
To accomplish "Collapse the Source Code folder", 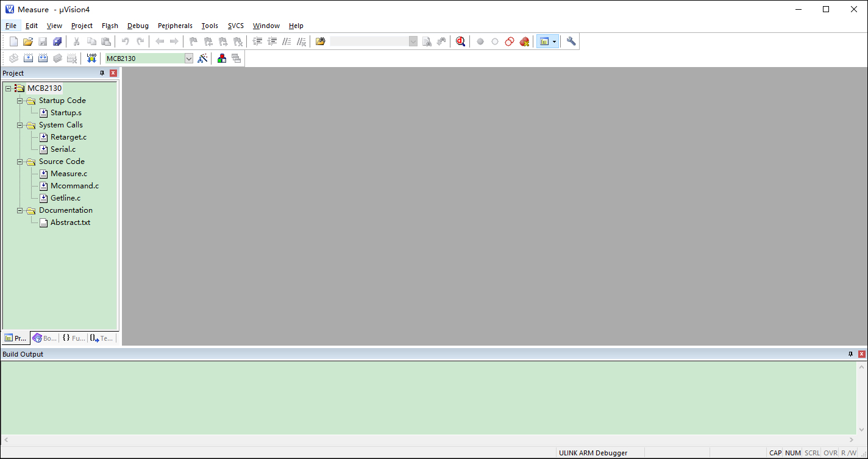I will 20,162.
